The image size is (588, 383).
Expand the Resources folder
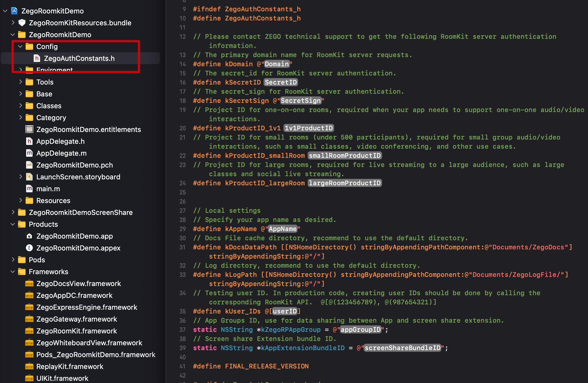click(x=20, y=200)
